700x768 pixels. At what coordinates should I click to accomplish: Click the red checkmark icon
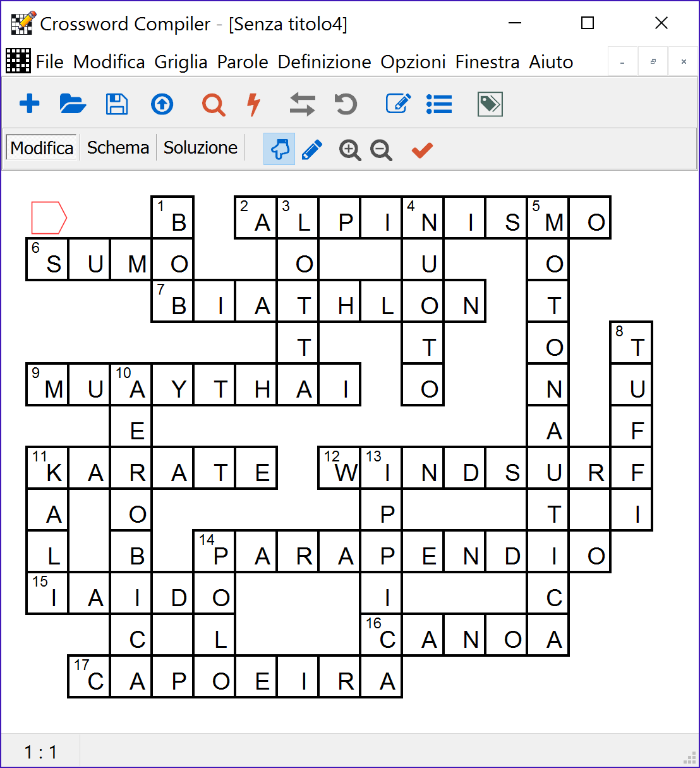point(421,150)
